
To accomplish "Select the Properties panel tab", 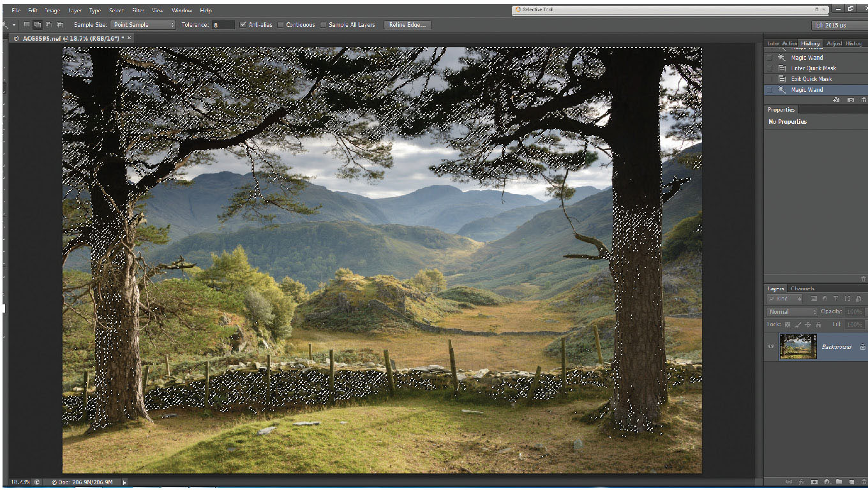I will pos(781,110).
